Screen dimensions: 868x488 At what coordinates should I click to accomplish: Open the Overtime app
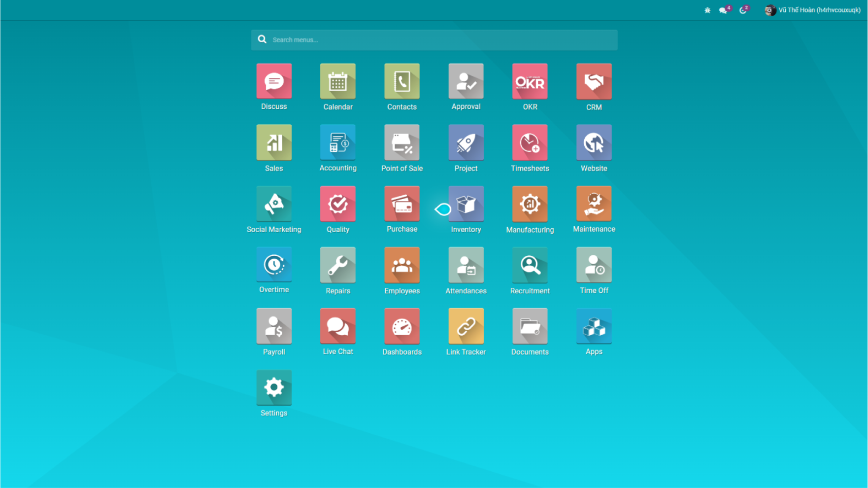(274, 265)
